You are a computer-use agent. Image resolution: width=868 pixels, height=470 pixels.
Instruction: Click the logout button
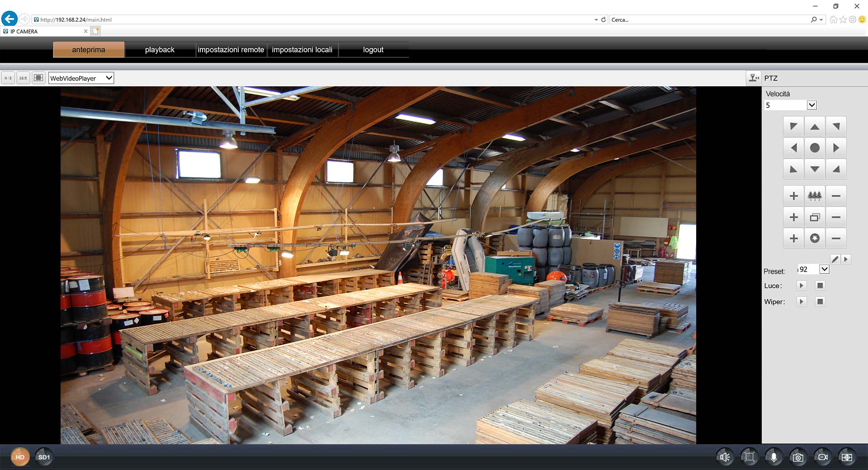(373, 50)
